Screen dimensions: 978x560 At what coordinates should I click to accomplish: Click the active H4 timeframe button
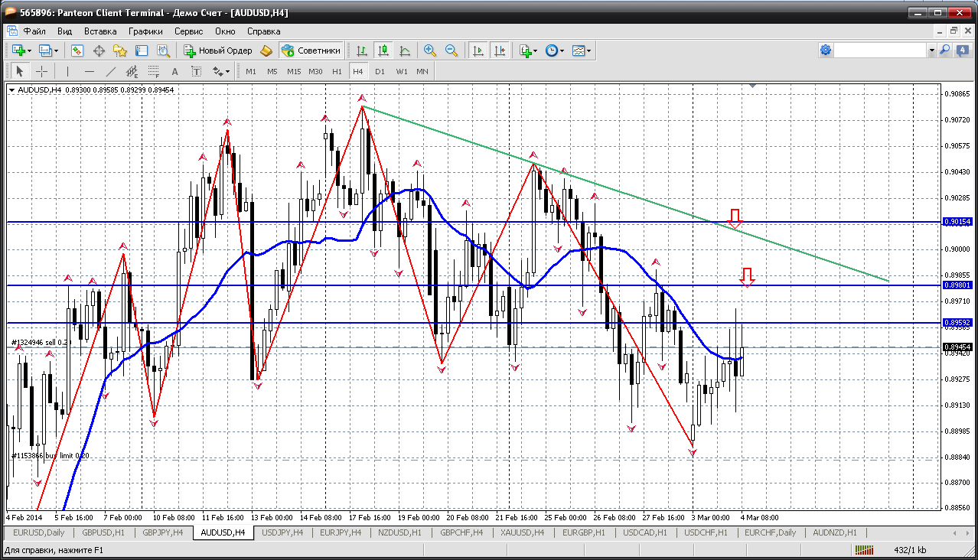pyautogui.click(x=358, y=71)
